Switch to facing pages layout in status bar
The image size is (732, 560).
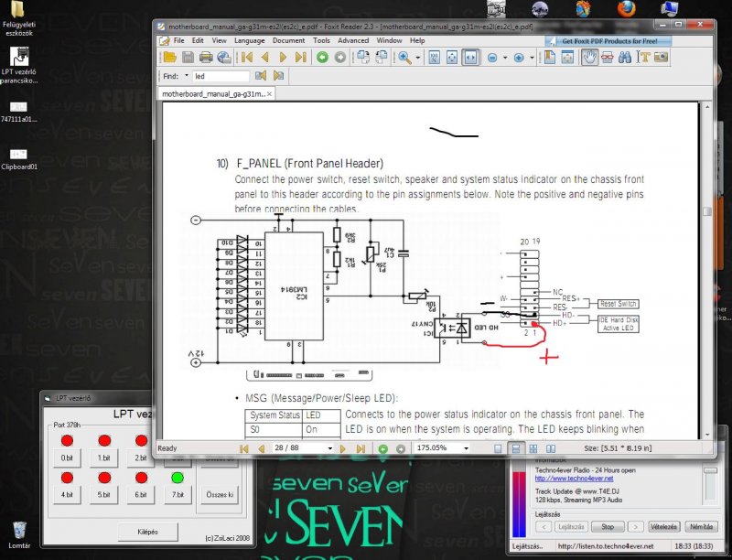click(x=533, y=448)
